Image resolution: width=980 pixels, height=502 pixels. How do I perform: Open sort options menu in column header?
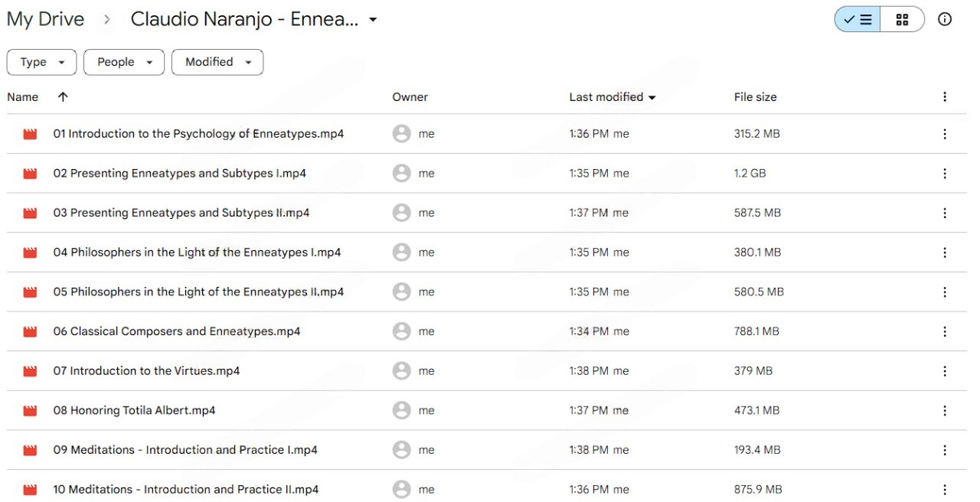point(945,97)
